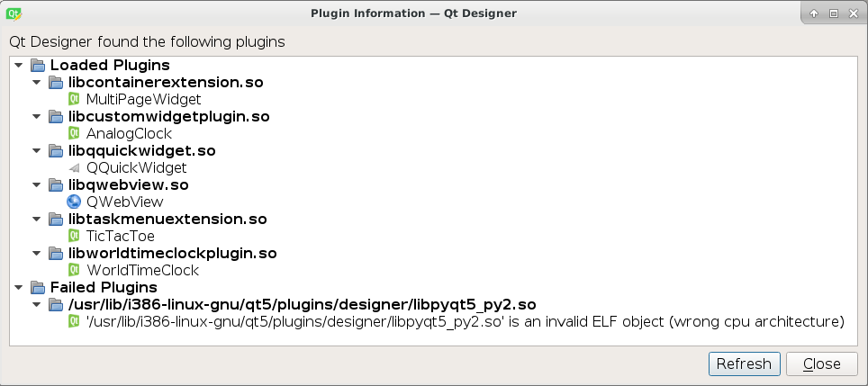This screenshot has height=386, width=868.
Task: Click the libqwebview.so folder icon
Action: click(x=55, y=184)
